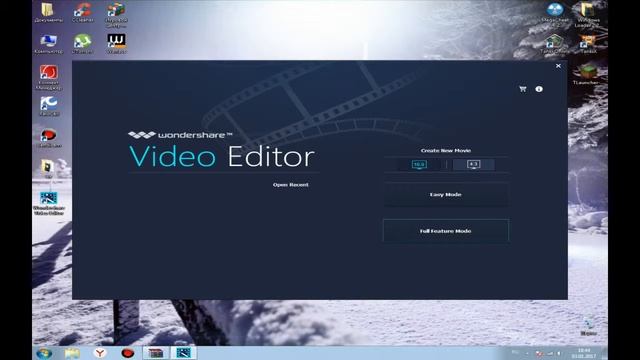Open the yellow archive folder desktop icon
The width and height of the screenshot is (640, 360).
[x=48, y=169]
